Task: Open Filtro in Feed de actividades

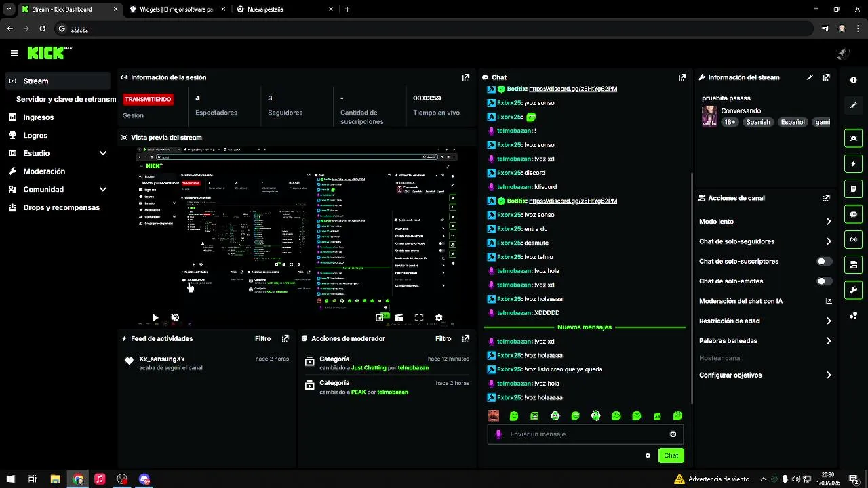Action: click(x=262, y=338)
